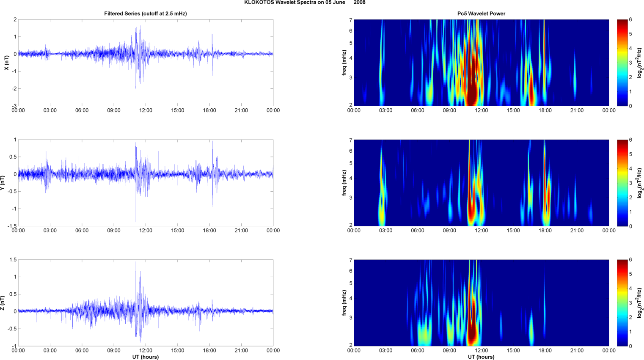Click the 0.5 tick on the Y (nT) axis
The image size is (644, 360).
point(13,157)
